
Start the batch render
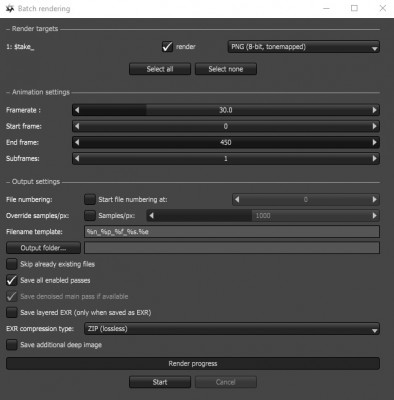[x=160, y=382]
